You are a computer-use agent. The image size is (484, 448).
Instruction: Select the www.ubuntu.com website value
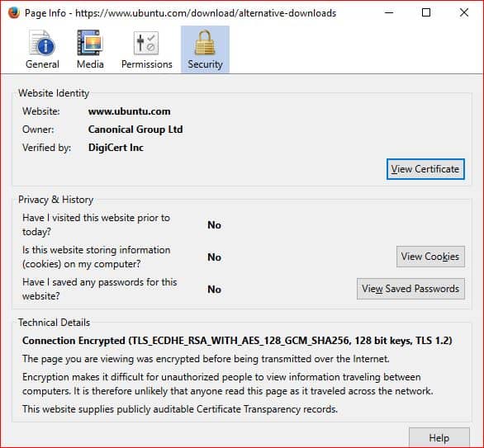point(130,111)
